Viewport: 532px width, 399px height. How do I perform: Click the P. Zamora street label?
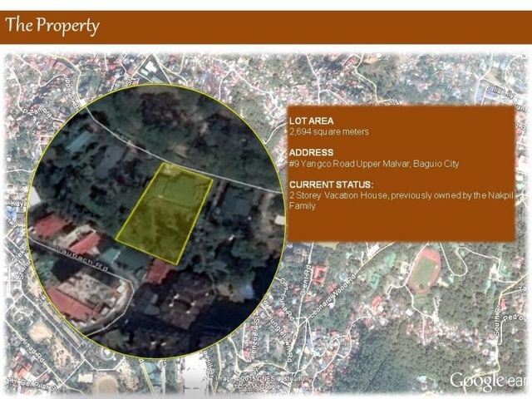pos(39,113)
